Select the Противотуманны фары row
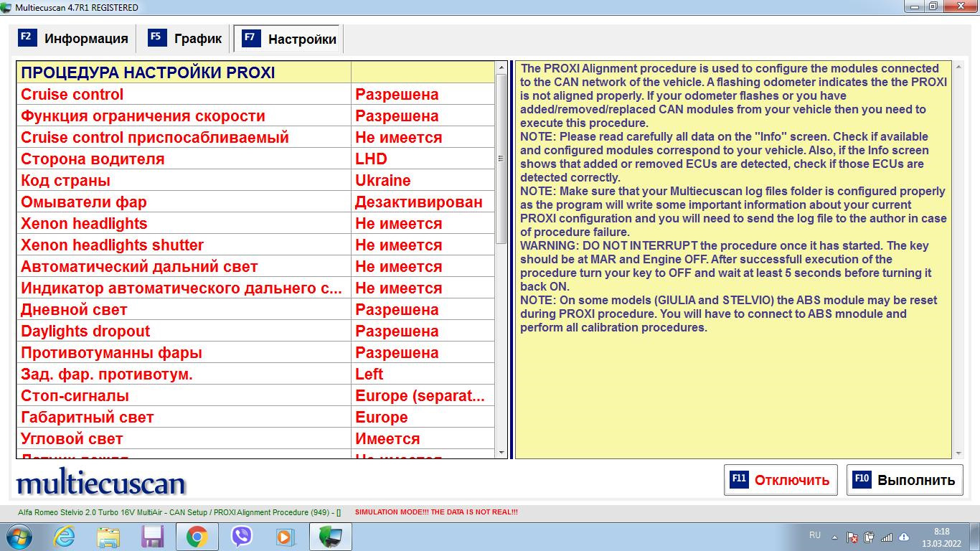This screenshot has width=980, height=551. 256,352
